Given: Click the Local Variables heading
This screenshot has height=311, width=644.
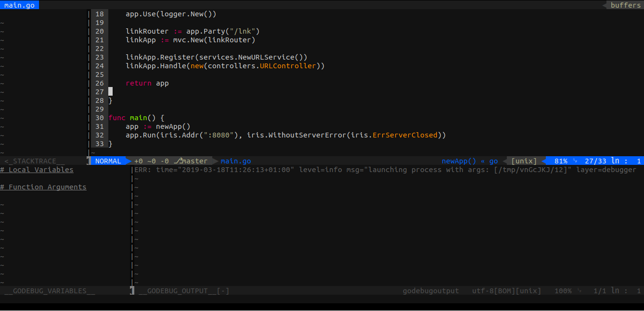Looking at the screenshot, I should pyautogui.click(x=37, y=170).
